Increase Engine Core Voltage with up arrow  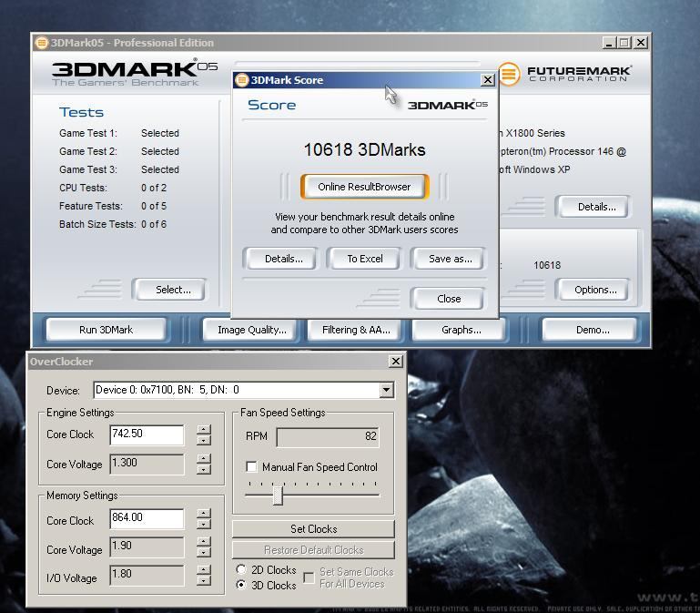pos(204,458)
